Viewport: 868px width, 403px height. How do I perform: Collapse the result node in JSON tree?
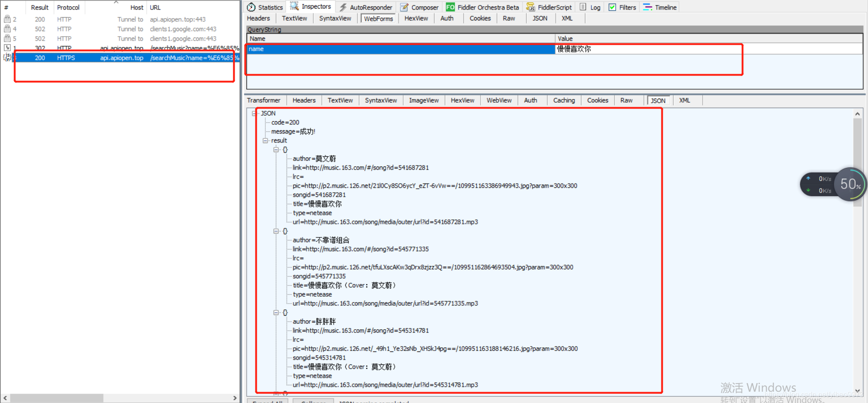coord(265,141)
